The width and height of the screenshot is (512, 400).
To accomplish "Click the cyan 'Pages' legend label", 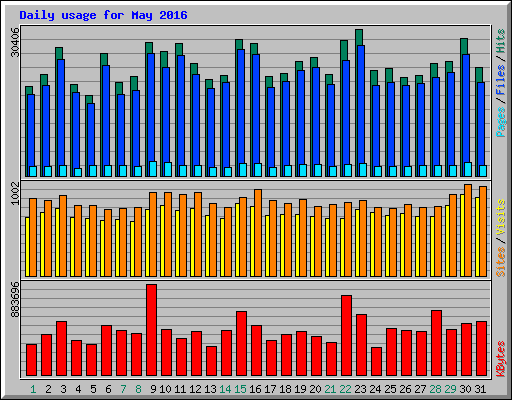I will point(500,122).
